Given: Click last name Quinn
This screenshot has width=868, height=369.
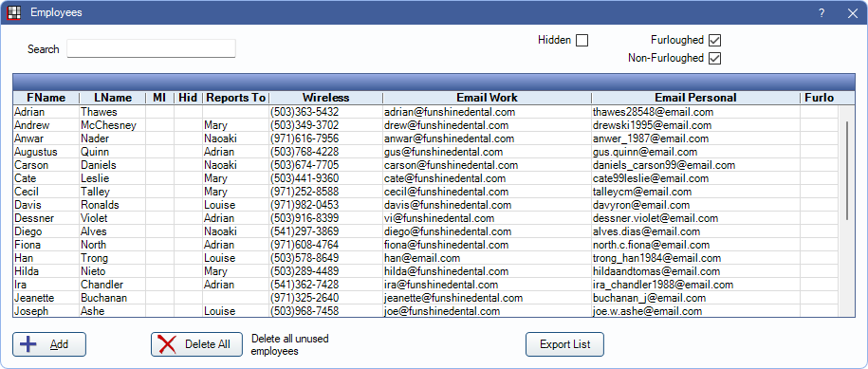Looking at the screenshot, I should coord(95,152).
